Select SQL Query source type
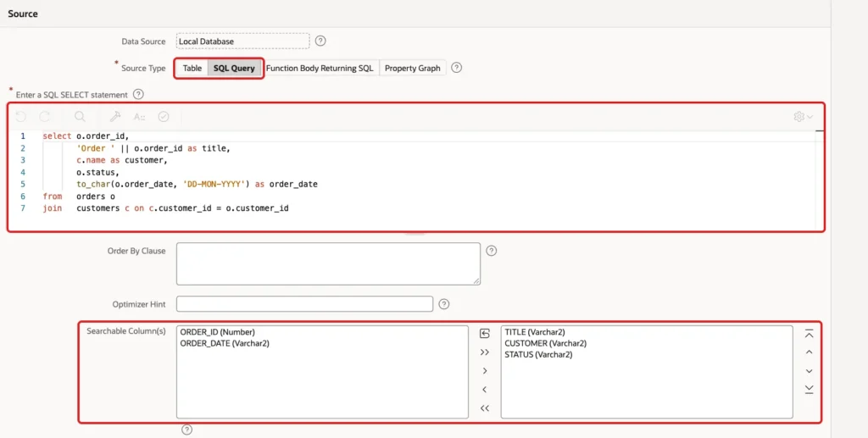This screenshot has height=438, width=868. [234, 68]
